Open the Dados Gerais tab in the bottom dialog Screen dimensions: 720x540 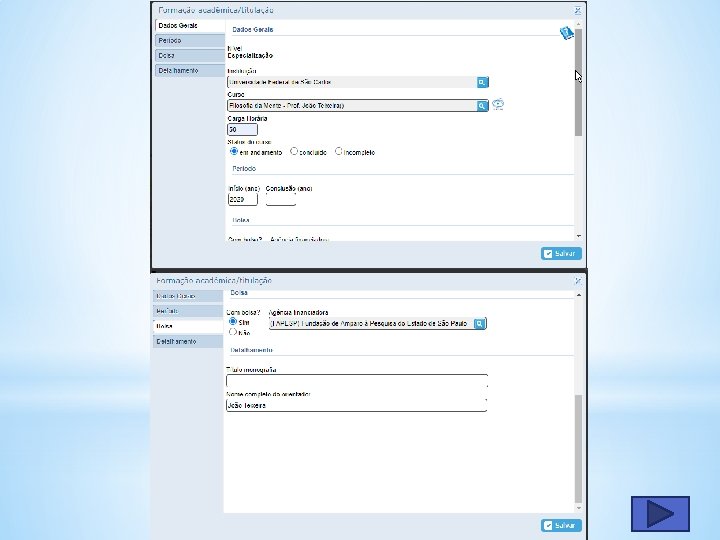188,296
